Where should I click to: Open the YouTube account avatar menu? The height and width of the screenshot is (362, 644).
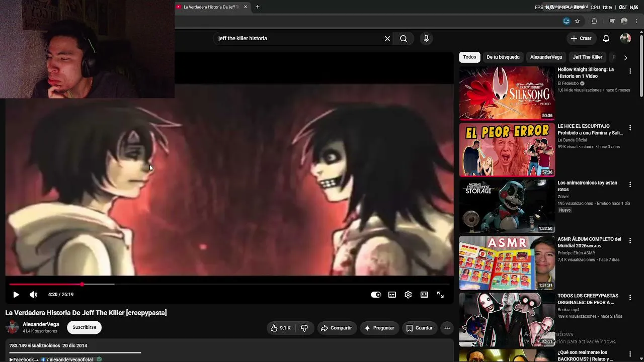625,38
